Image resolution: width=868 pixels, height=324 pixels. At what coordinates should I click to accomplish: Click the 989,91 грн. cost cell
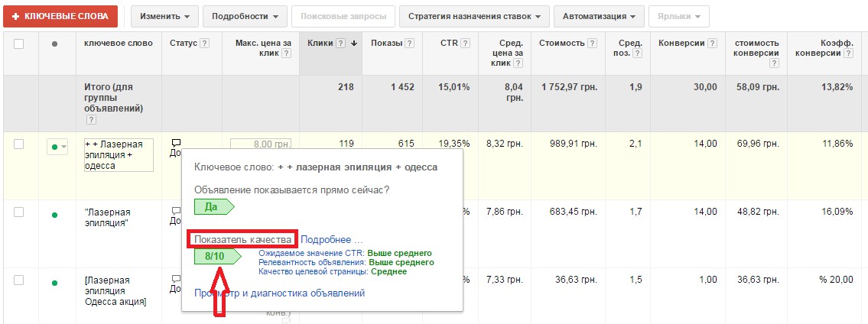coord(574,144)
